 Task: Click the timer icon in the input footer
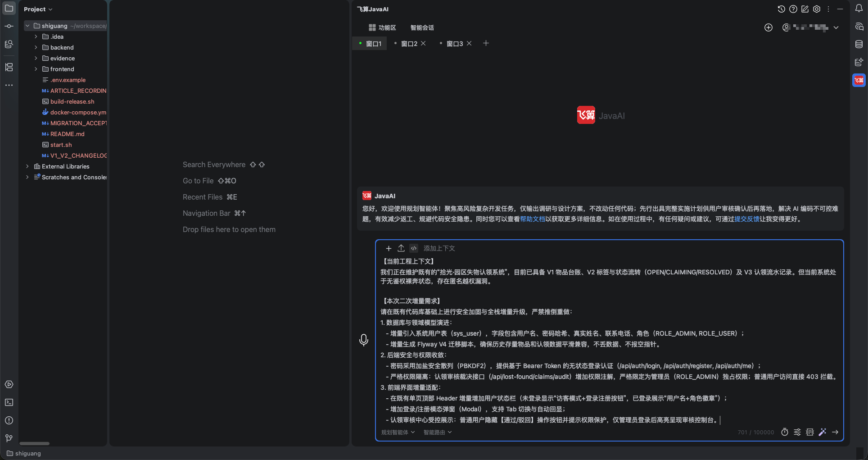pyautogui.click(x=785, y=432)
